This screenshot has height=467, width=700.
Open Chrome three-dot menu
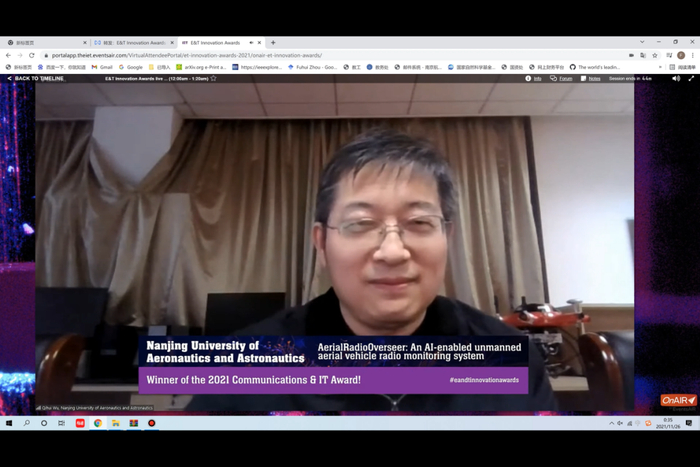(692, 55)
